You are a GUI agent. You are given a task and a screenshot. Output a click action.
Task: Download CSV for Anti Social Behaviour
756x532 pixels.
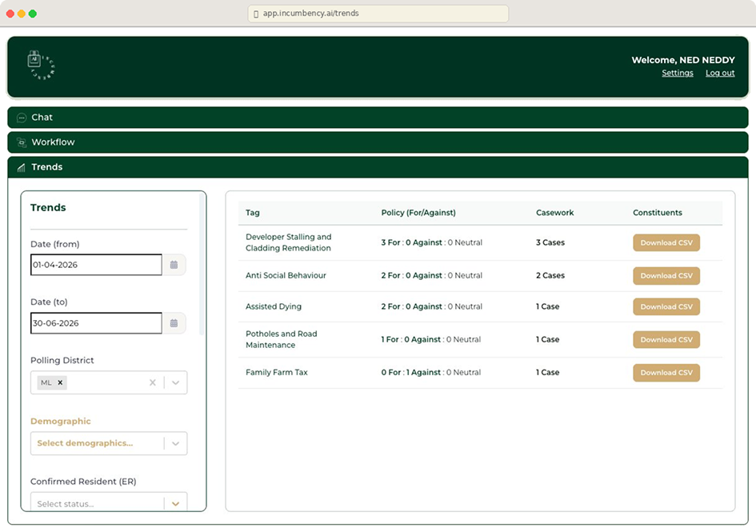coord(666,276)
